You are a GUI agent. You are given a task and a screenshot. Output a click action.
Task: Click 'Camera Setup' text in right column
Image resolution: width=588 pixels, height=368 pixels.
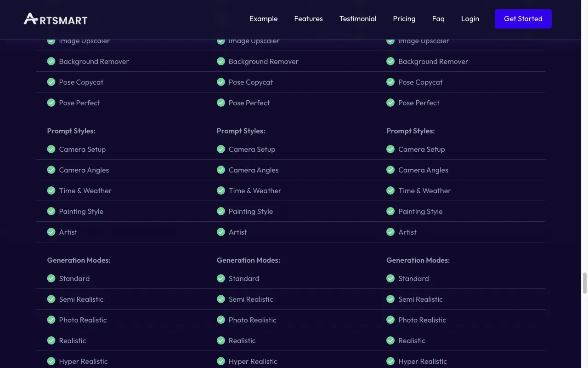tap(422, 149)
